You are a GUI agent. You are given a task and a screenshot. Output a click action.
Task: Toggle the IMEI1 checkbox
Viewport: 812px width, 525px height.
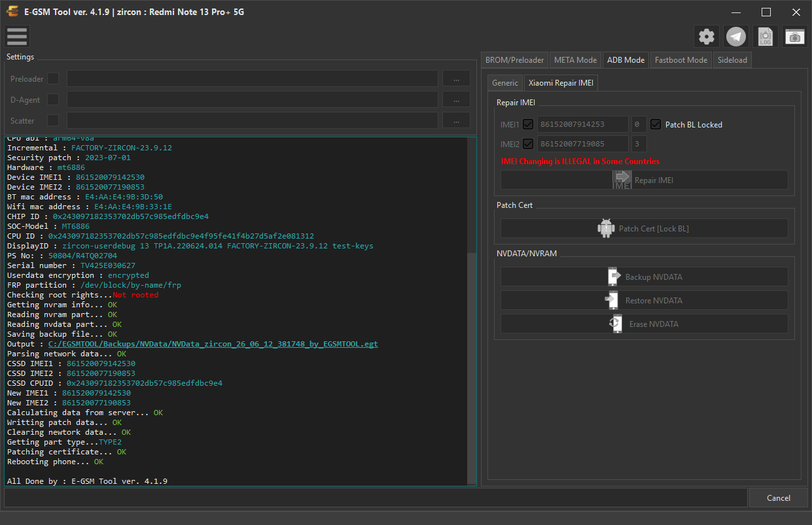click(x=528, y=124)
